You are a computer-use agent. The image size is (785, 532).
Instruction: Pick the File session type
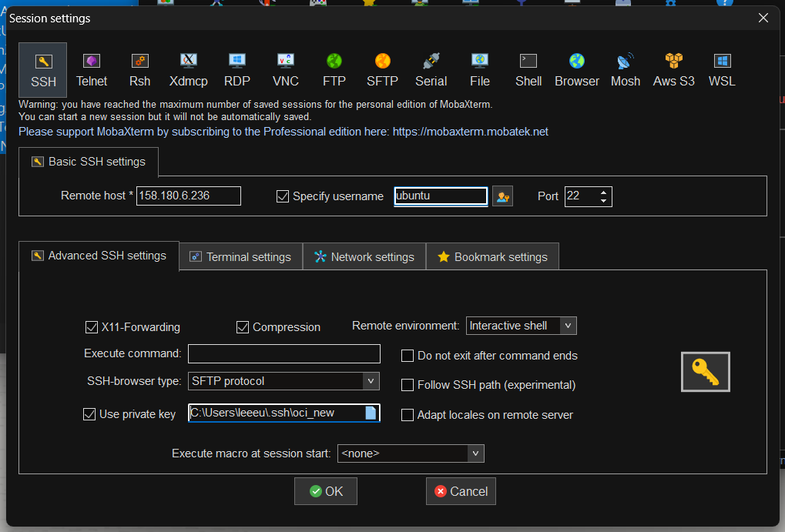coord(480,70)
